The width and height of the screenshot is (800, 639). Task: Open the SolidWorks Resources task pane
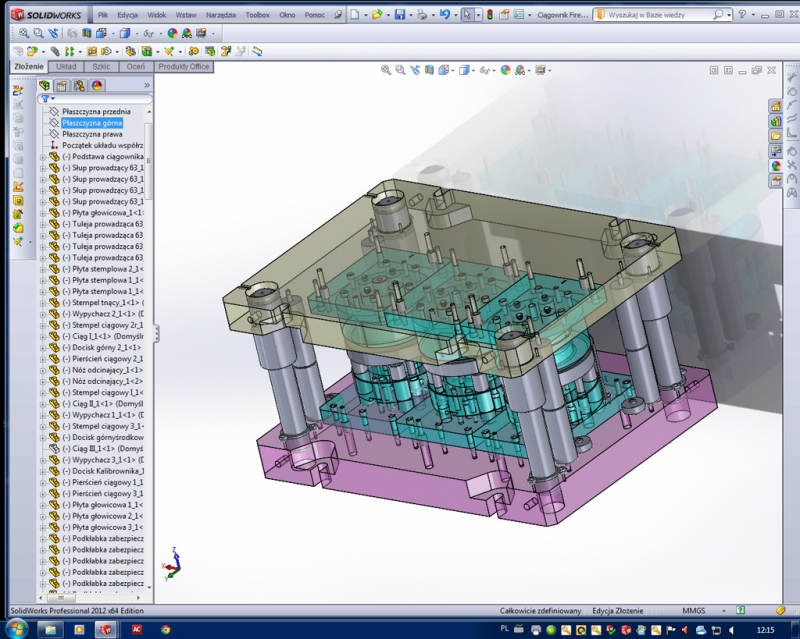tap(775, 106)
